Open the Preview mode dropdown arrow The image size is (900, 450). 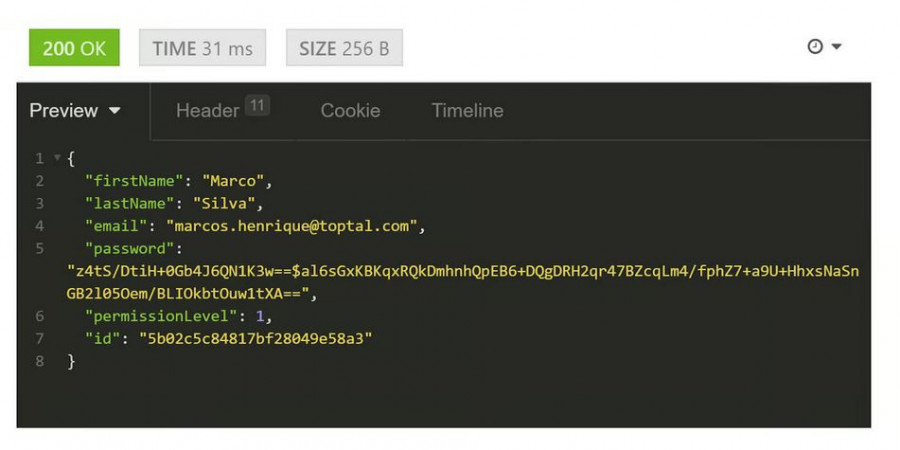[x=115, y=111]
